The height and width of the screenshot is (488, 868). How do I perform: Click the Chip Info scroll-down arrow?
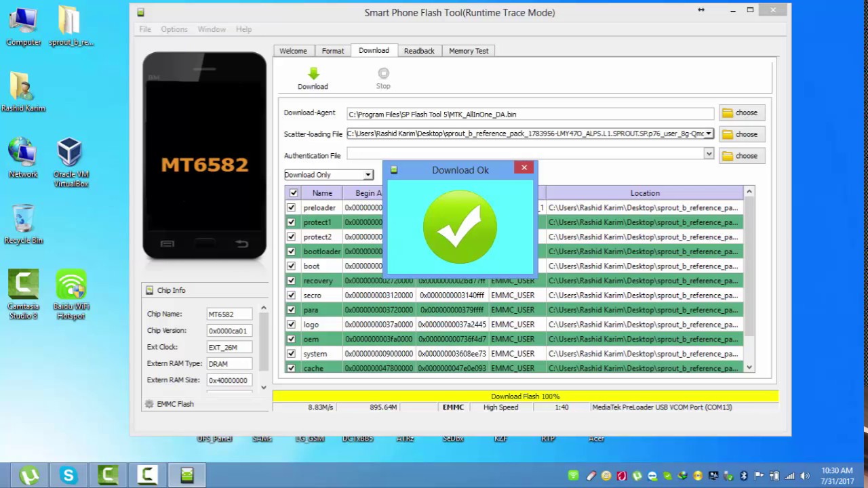(264, 388)
